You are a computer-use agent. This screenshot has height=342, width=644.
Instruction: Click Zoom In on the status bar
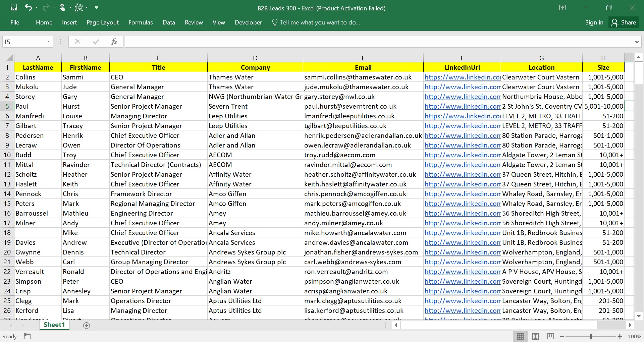pos(620,336)
